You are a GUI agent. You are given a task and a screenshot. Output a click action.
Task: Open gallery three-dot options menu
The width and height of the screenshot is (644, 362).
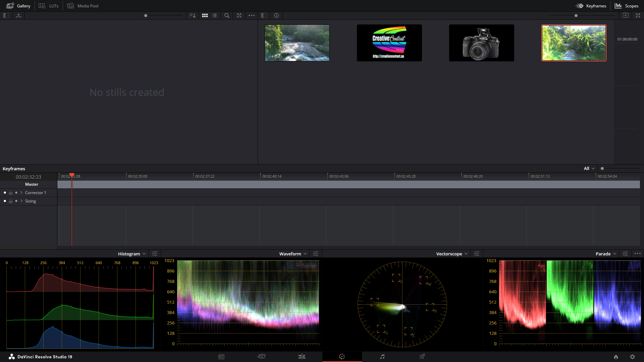[252, 15]
